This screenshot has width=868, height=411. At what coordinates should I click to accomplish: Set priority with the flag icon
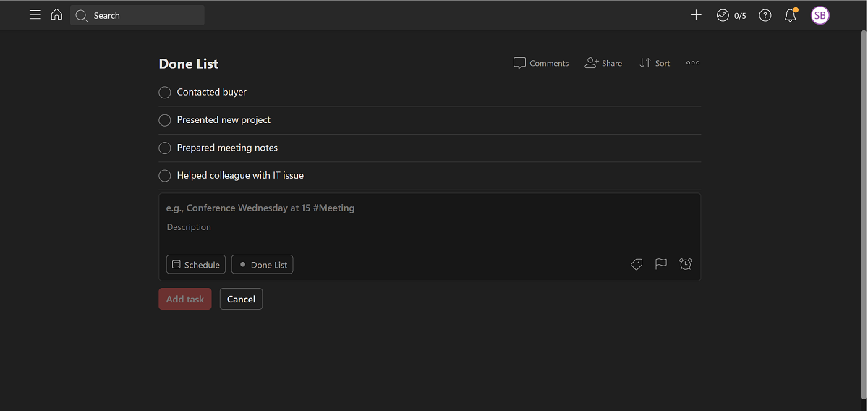pyautogui.click(x=661, y=265)
